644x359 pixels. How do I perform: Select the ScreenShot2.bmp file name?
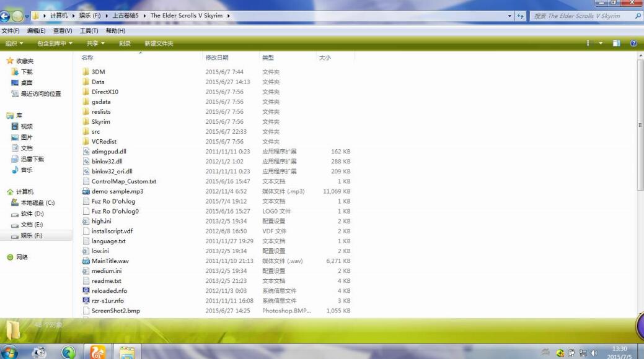[116, 311]
